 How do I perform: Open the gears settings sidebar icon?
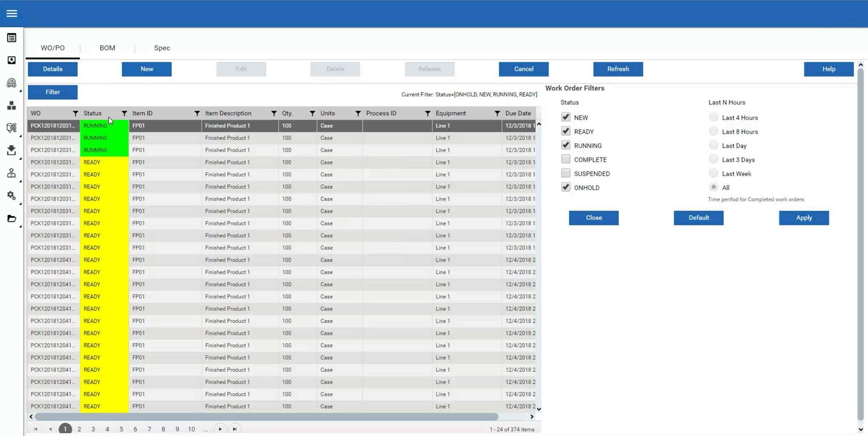(x=11, y=196)
